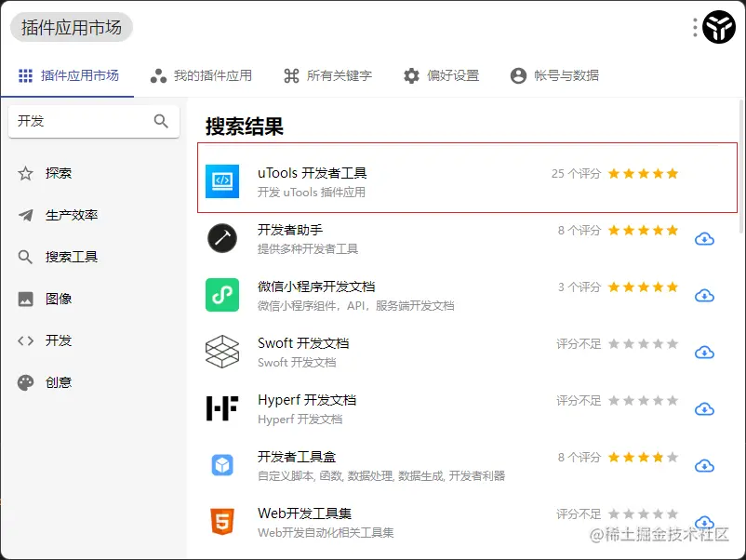Click description 开发 uTools 插件应用
The width and height of the screenshot is (746, 560).
tap(312, 193)
